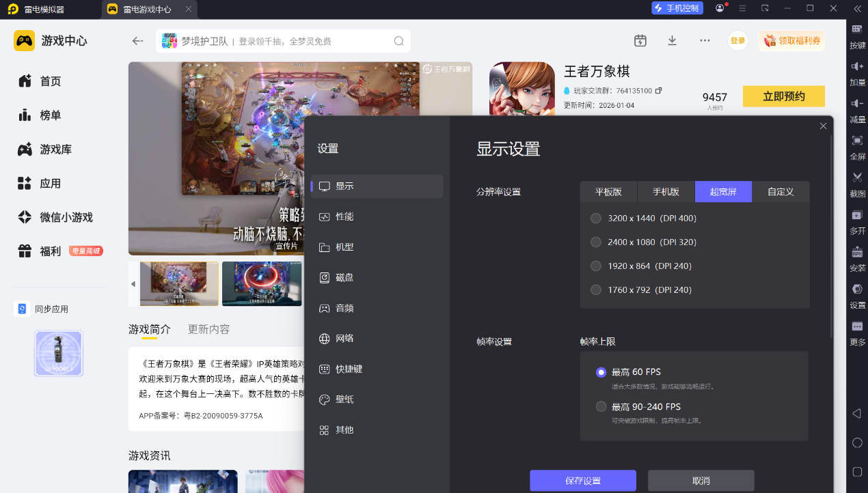Open the 性能 settings section

pyautogui.click(x=344, y=216)
